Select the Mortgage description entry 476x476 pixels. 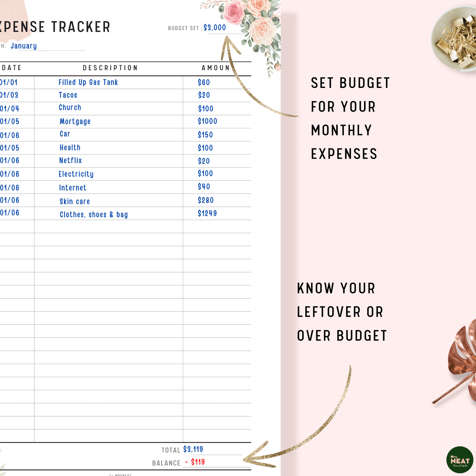click(x=75, y=122)
